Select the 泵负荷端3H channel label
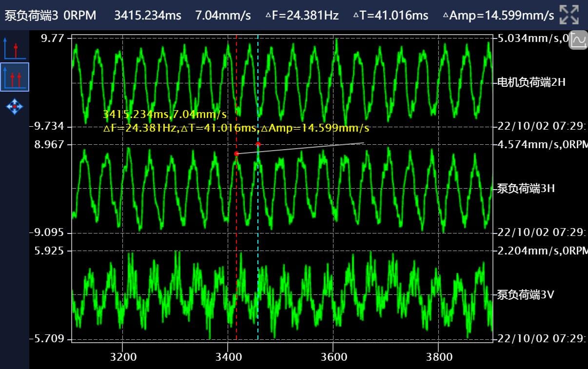The width and height of the screenshot is (588, 369). [526, 189]
